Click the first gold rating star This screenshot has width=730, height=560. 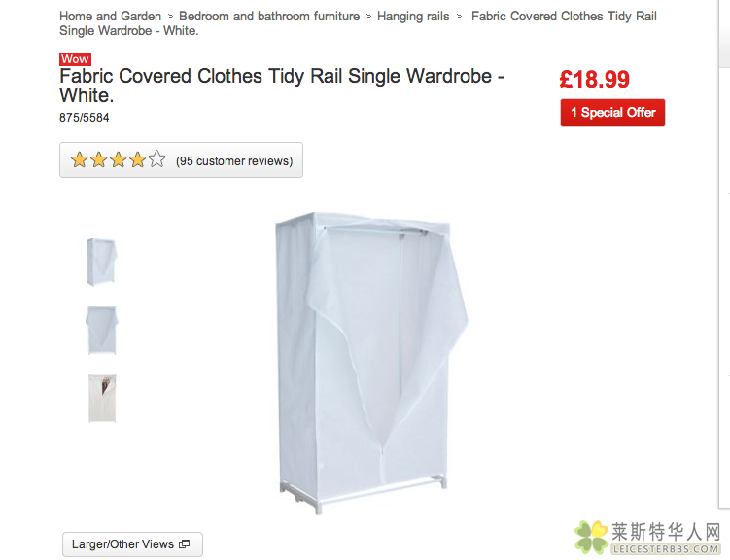80,160
